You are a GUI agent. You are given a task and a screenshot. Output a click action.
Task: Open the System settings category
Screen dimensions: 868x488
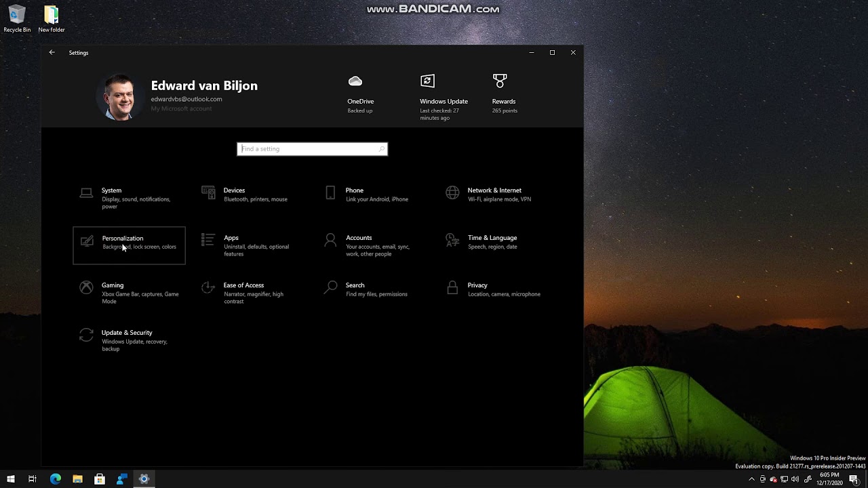[129, 198]
